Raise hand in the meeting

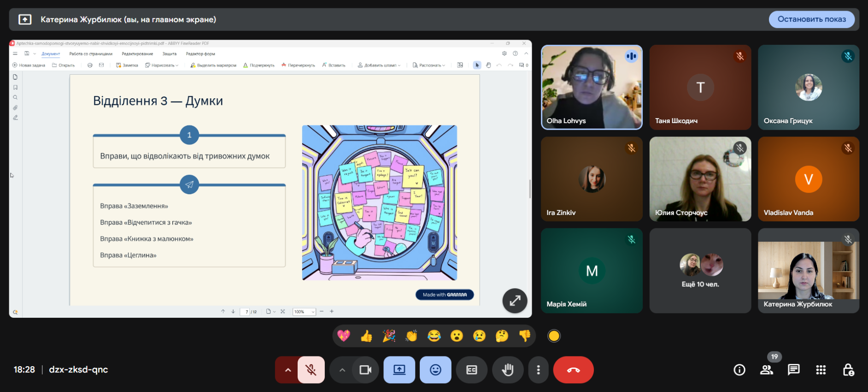click(x=508, y=370)
